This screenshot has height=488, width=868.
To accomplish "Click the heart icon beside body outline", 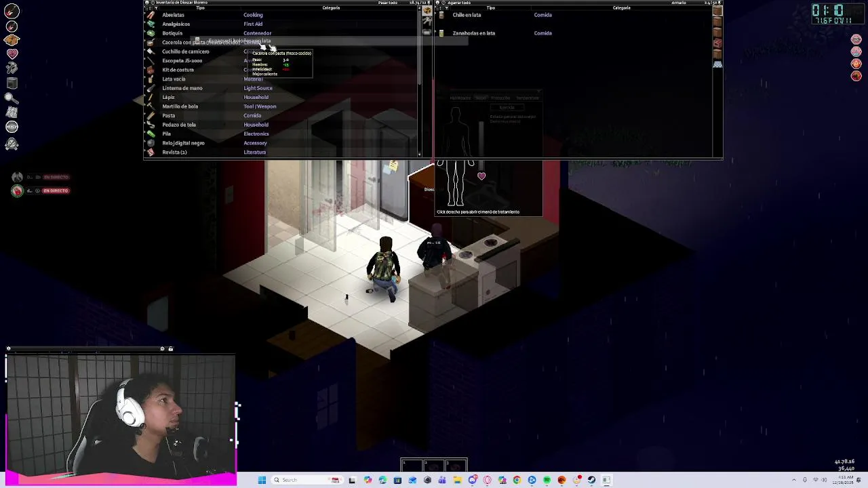I will (481, 176).
